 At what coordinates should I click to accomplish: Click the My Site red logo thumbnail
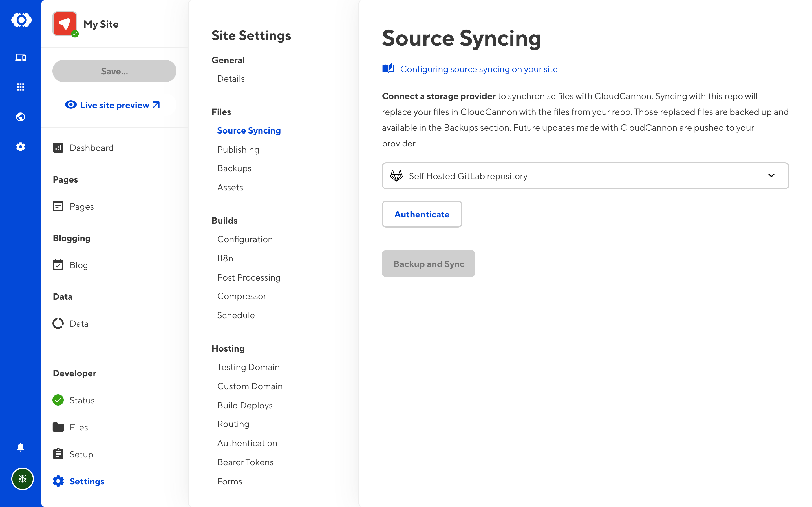point(65,24)
